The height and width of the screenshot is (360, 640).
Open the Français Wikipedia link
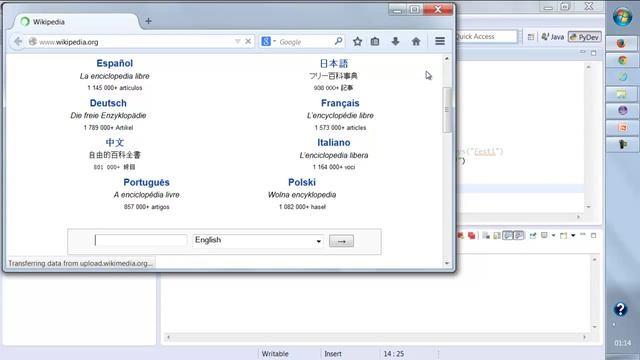pos(340,103)
